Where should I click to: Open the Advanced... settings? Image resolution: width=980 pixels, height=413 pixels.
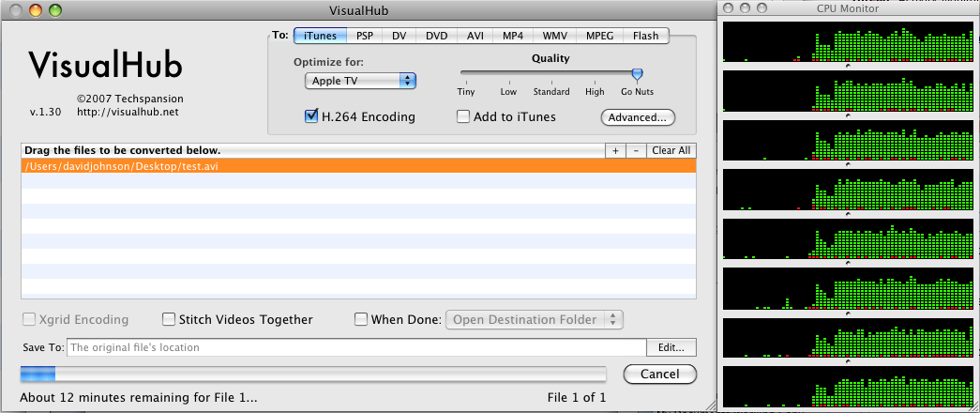(638, 117)
